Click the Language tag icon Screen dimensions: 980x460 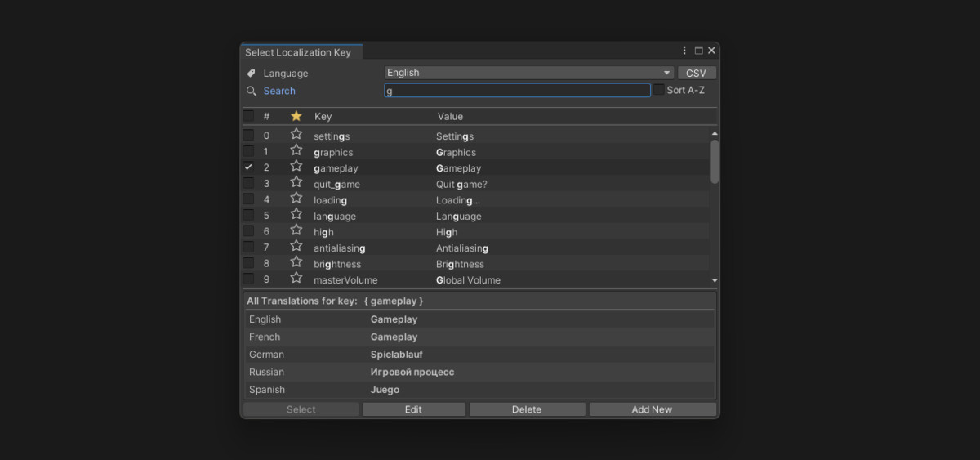(252, 73)
